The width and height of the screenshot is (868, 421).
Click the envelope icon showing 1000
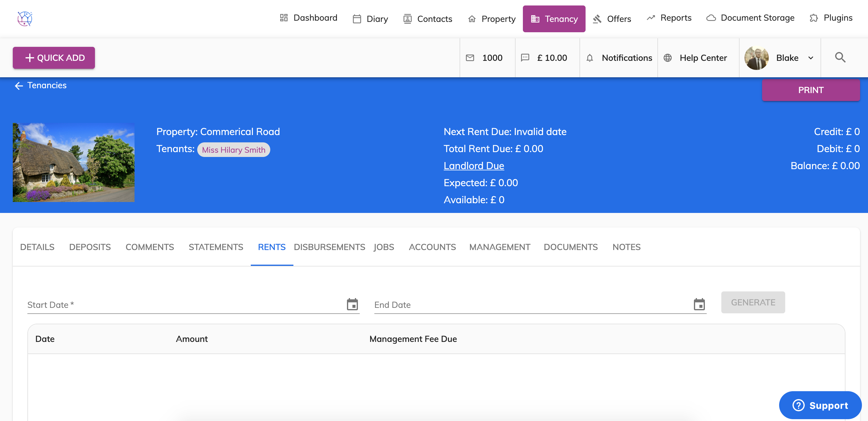click(470, 58)
